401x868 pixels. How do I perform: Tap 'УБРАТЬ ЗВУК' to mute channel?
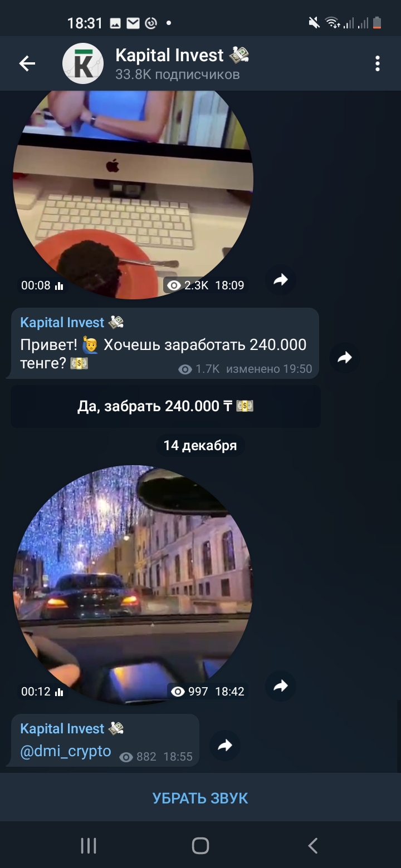click(200, 798)
